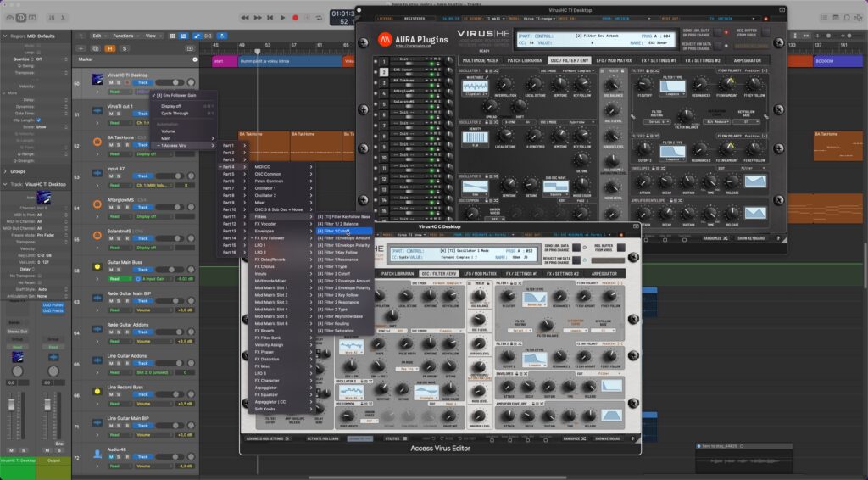Screen dimensions: 868x480
Task: Click Show Keyboard in VirusHC TI window
Action: pos(751,238)
